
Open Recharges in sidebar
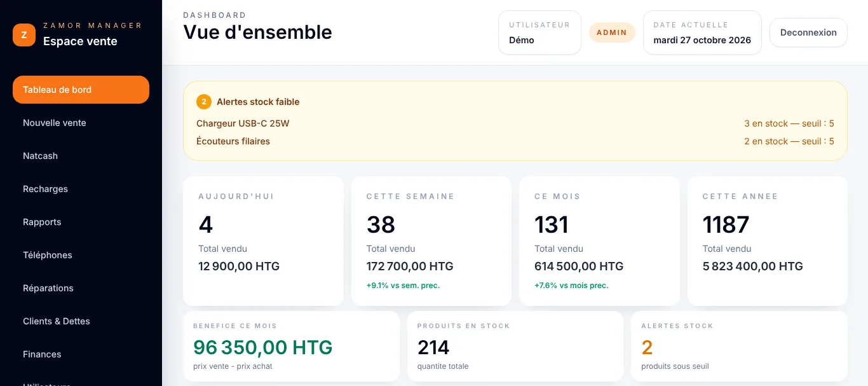(81, 189)
